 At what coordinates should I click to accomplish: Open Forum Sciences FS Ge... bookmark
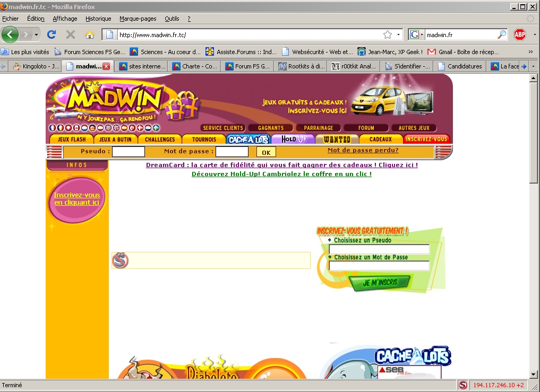tap(90, 52)
